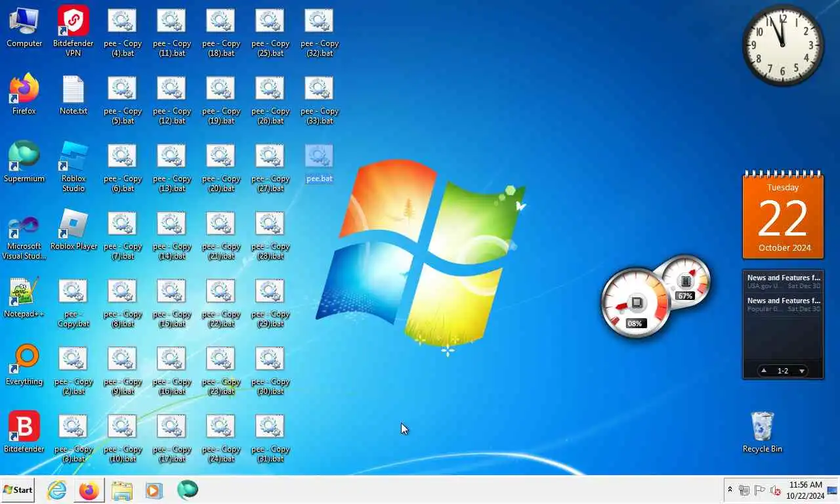The width and height of the screenshot is (840, 504).
Task: Open Windows Explorer from the taskbar
Action: tap(122, 490)
